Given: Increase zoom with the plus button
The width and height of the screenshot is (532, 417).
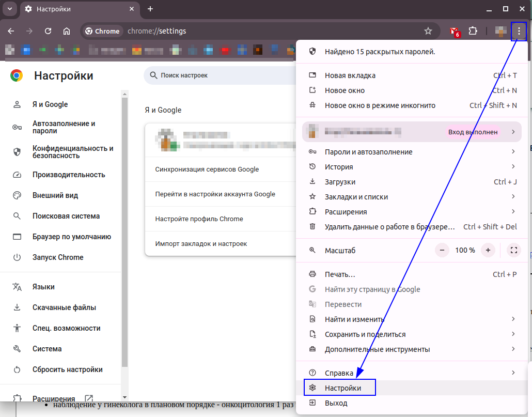Looking at the screenshot, I should point(488,250).
